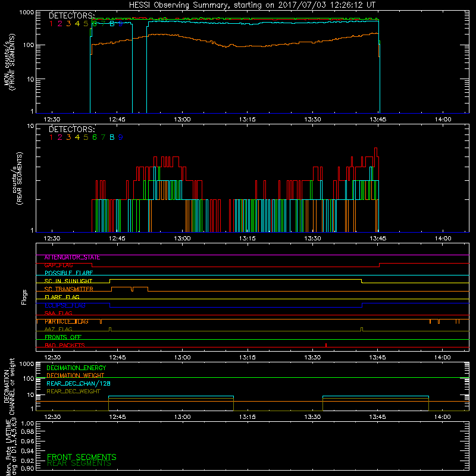476x476 pixels.
Task: Select detector 5 in rear segments legend
Action: pos(86,137)
